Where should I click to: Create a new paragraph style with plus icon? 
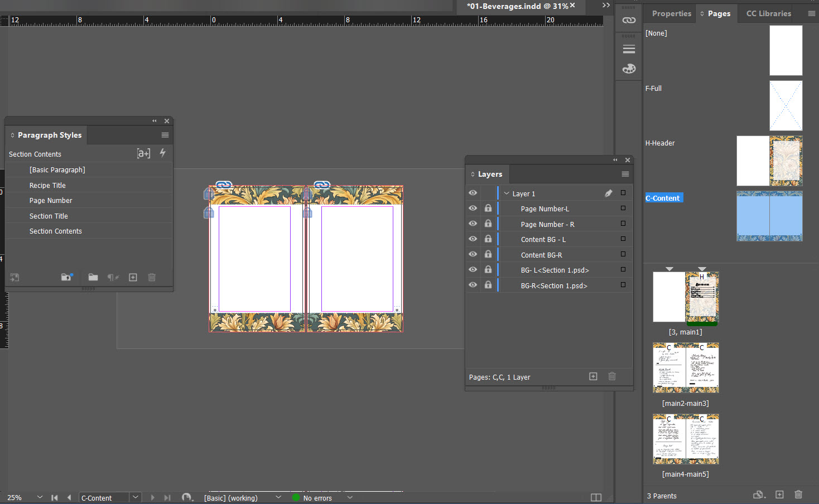click(x=133, y=277)
